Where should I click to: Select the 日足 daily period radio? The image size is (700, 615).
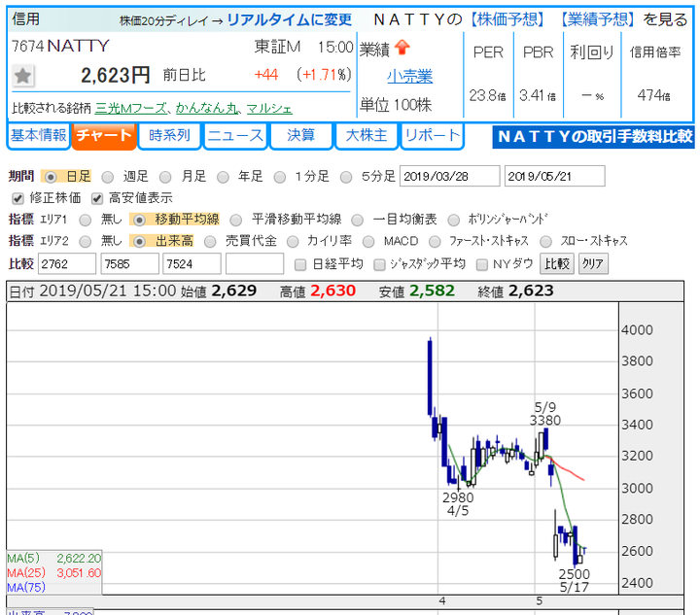[x=51, y=177]
